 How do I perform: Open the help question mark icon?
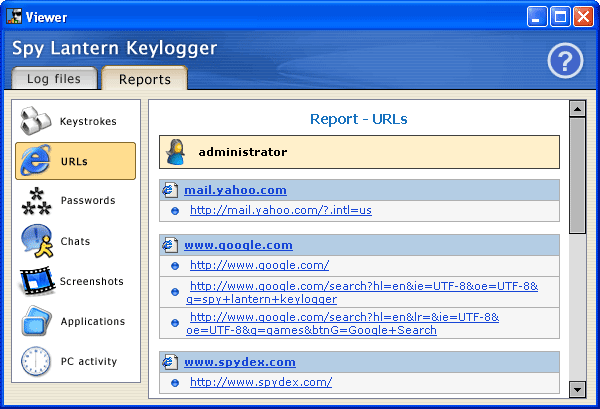[x=565, y=60]
